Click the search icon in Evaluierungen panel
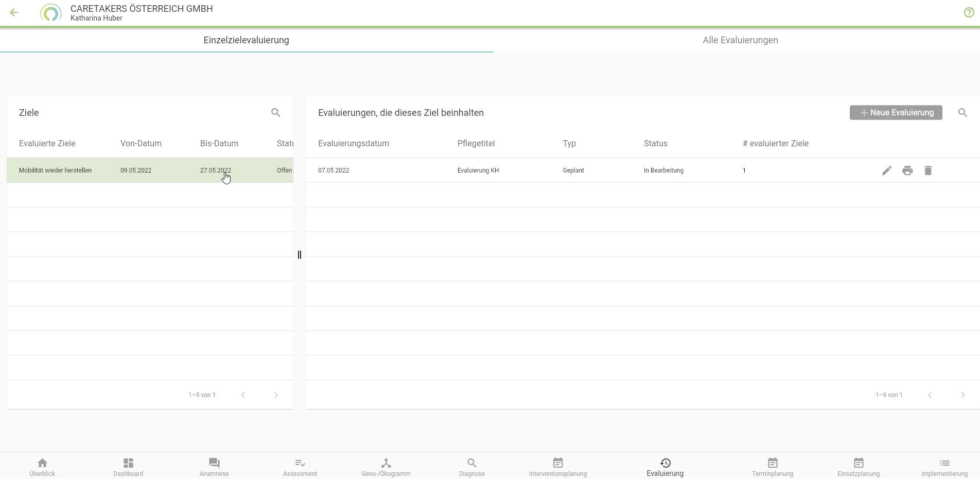980x479 pixels. (962, 113)
